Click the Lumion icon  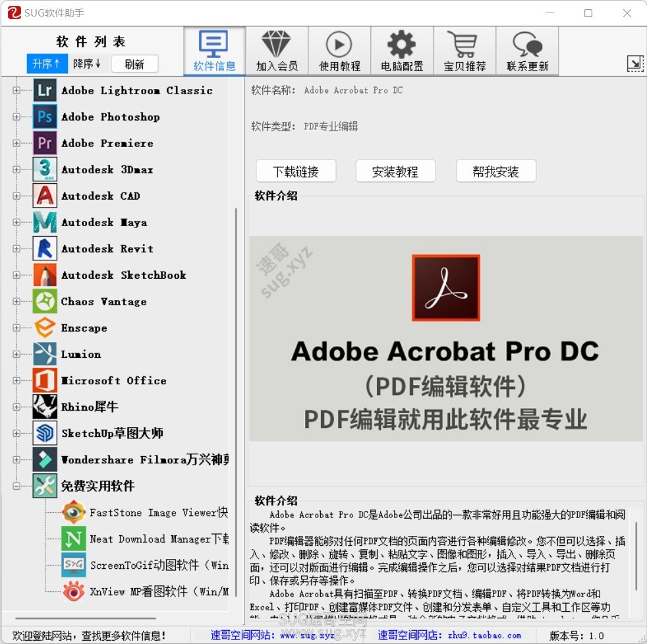click(45, 355)
